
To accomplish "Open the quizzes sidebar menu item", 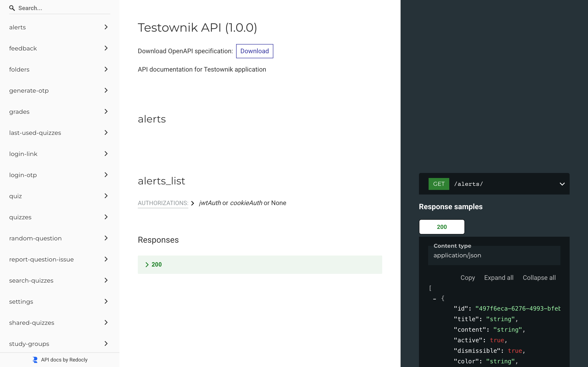I will click(20, 217).
